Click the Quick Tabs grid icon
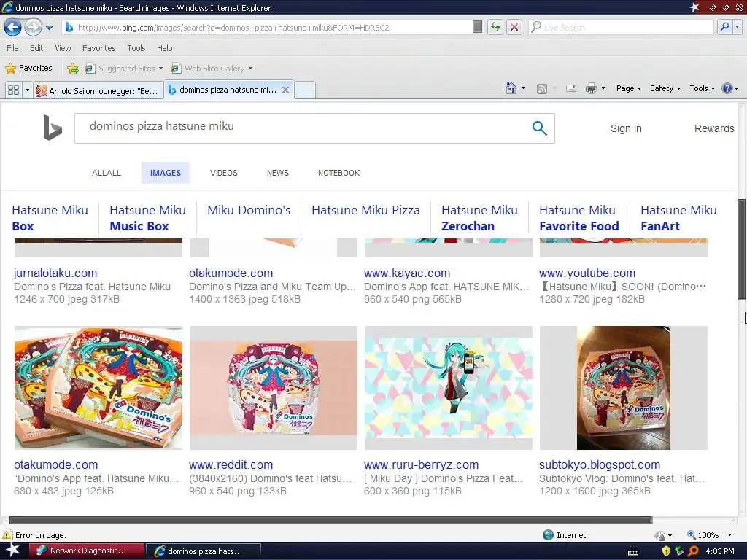This screenshot has width=747, height=560. click(x=13, y=90)
